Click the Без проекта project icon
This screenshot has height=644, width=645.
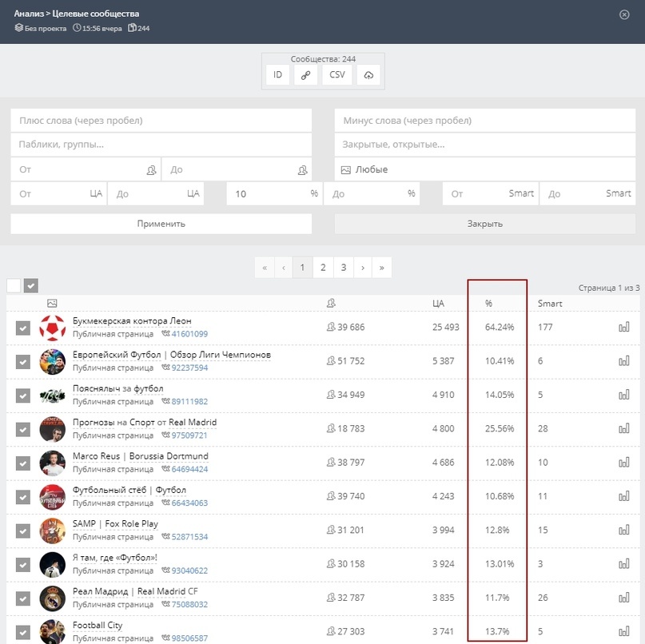[x=19, y=27]
